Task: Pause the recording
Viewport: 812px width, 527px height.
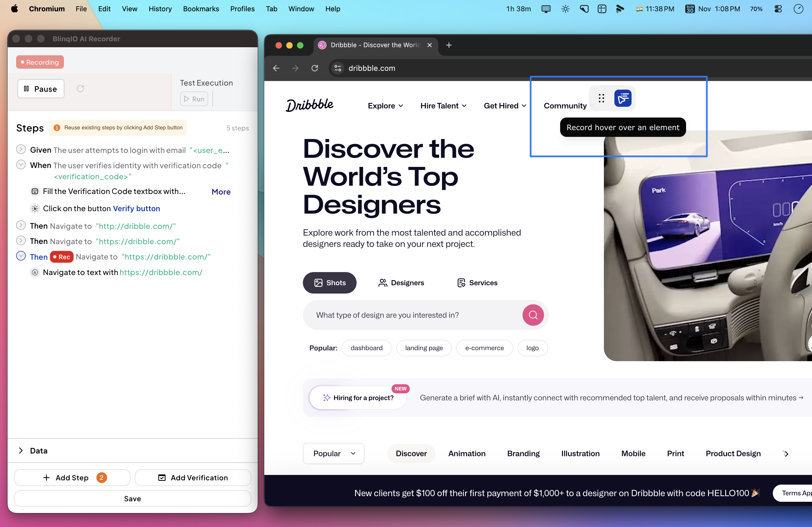Action: pos(41,89)
